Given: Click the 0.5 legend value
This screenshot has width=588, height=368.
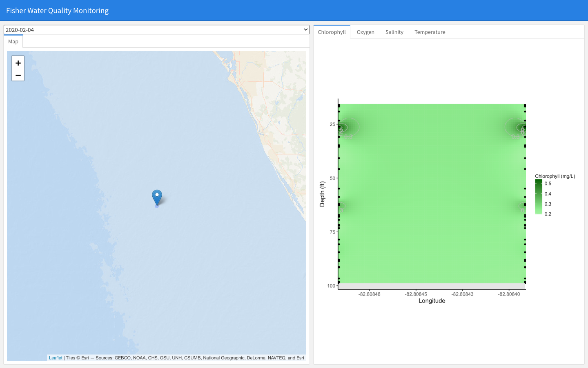Looking at the screenshot, I should 548,184.
